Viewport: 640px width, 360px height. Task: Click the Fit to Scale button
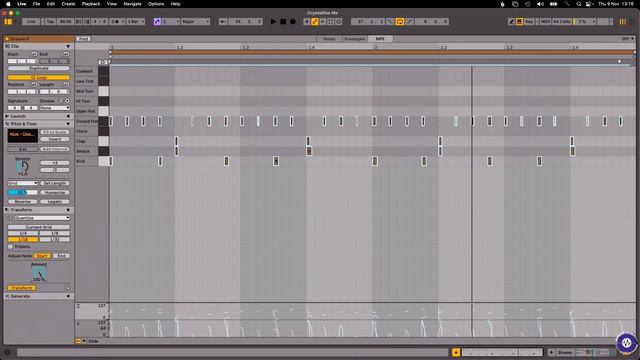[x=55, y=132]
